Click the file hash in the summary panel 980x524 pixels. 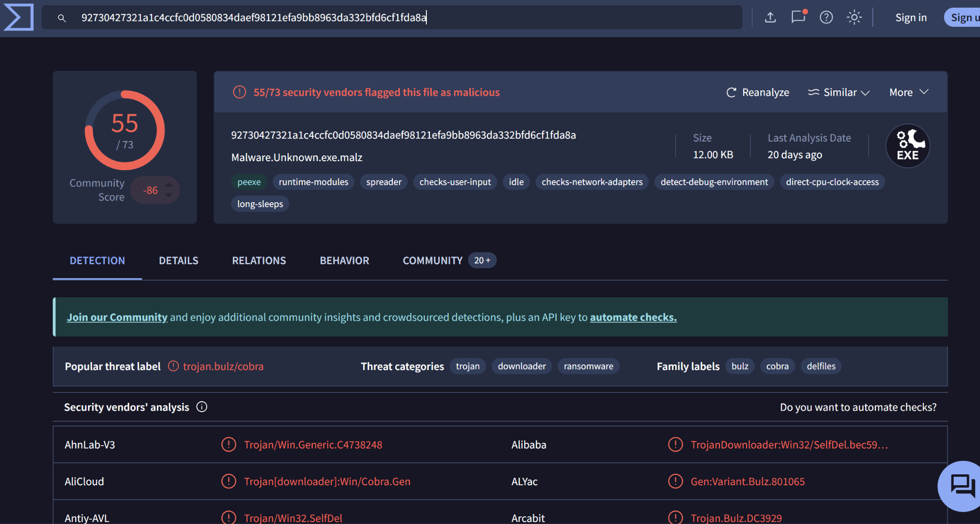click(403, 135)
